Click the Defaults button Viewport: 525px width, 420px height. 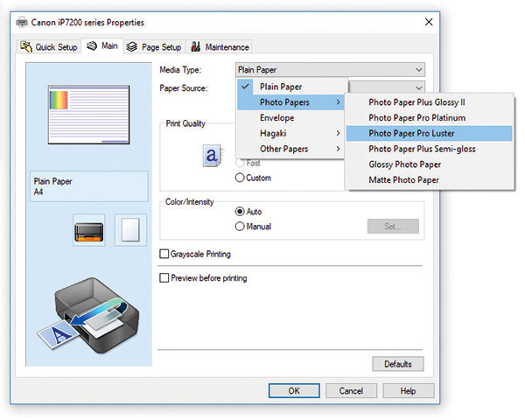tap(398, 364)
